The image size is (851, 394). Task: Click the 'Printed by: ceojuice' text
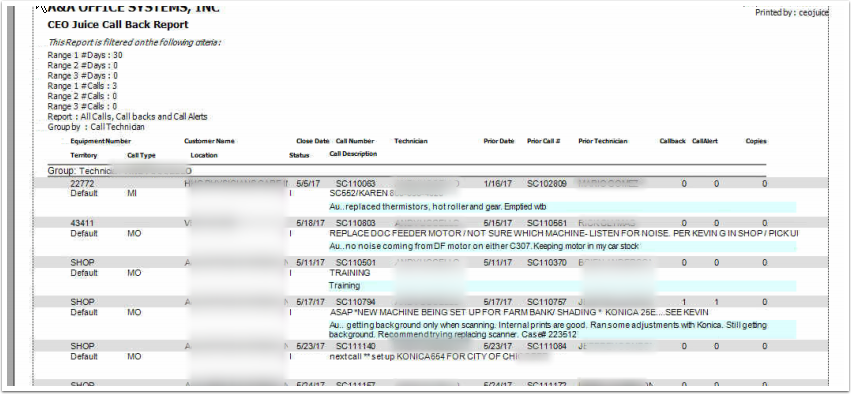pos(792,12)
